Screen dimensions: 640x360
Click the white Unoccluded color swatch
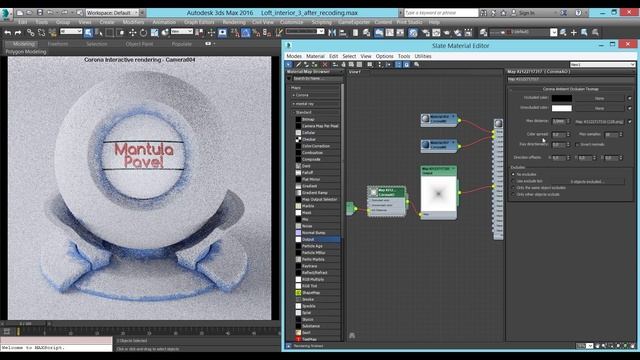(562, 108)
